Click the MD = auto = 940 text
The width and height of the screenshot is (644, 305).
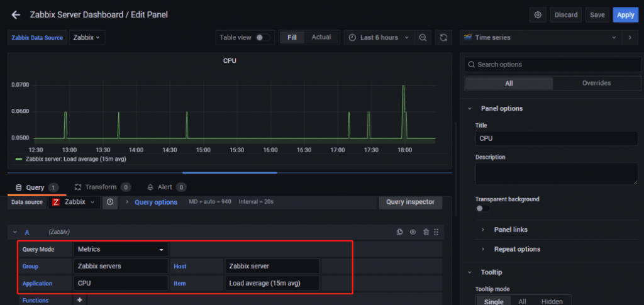tap(210, 202)
